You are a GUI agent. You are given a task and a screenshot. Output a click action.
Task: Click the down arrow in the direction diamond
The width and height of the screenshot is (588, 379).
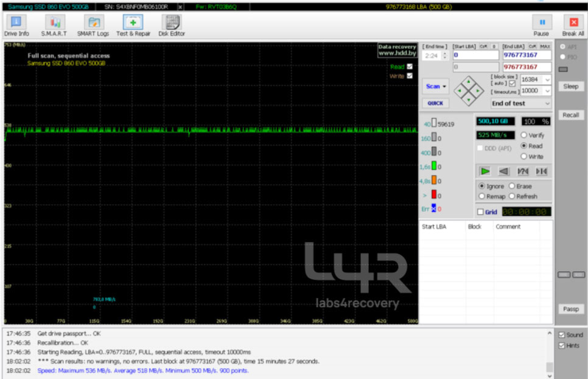point(468,100)
